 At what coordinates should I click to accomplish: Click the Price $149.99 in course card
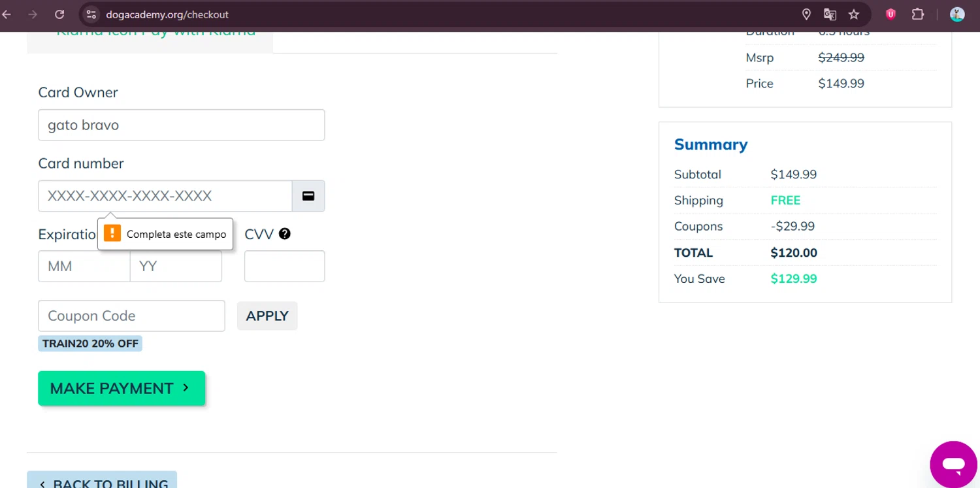point(841,84)
